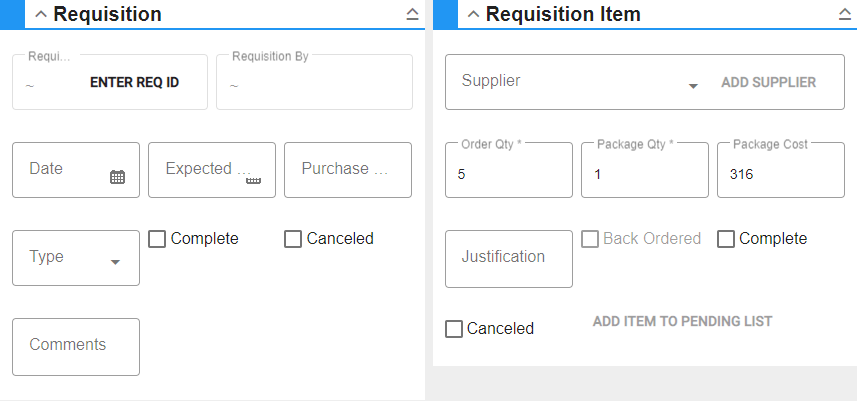Check Complete in the Requisition Item panel

726,239
